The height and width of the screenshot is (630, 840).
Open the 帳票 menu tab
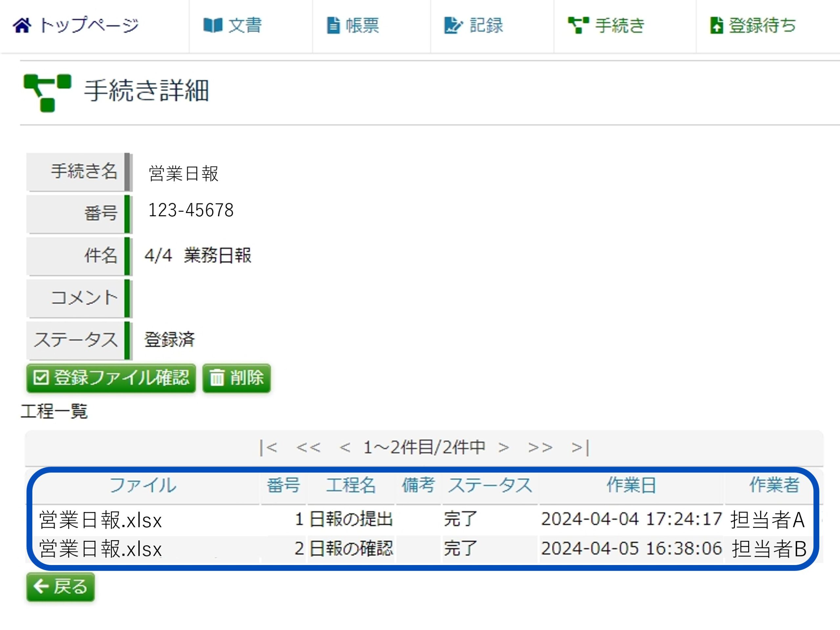362,26
